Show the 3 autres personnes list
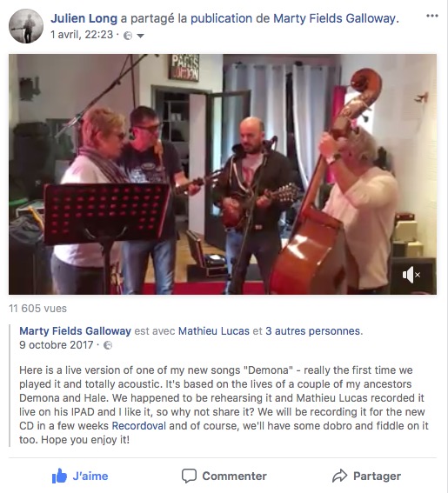This screenshot has width=448, height=493. tap(313, 331)
